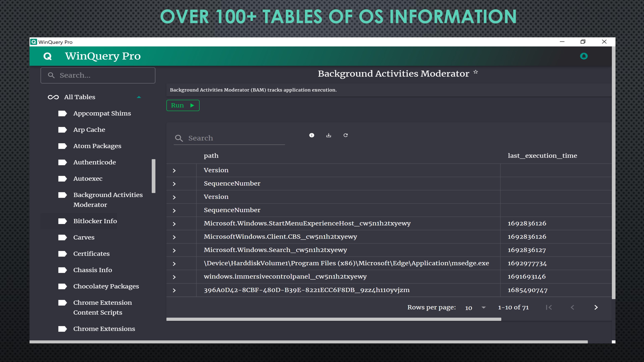The image size is (644, 362).
Task: Click the table info icon
Action: point(311,135)
